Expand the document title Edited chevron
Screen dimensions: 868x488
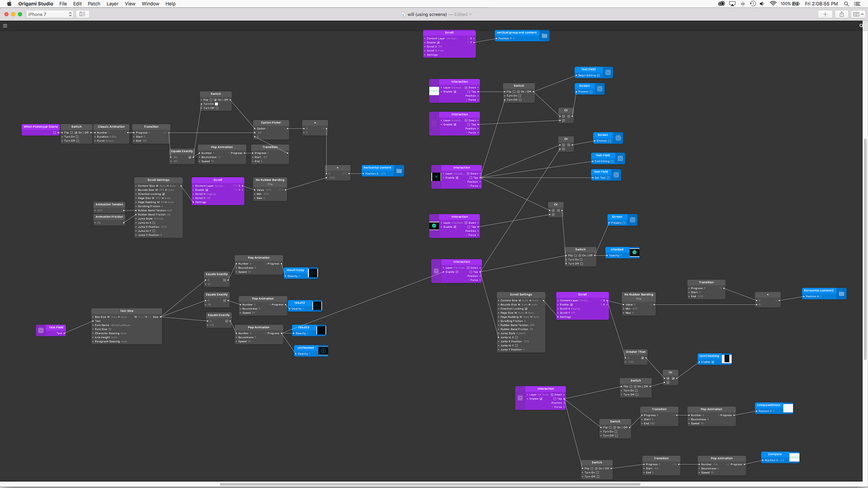470,14
